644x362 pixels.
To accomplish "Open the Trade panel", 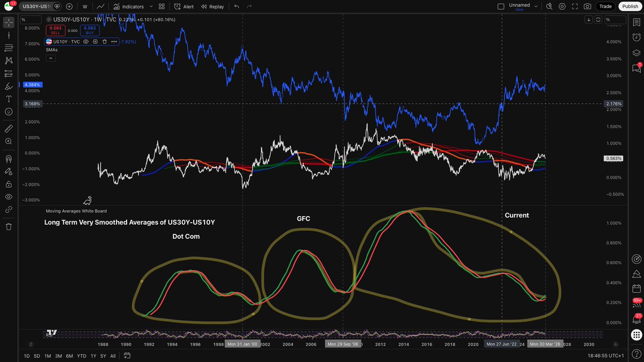I will [x=605, y=6].
